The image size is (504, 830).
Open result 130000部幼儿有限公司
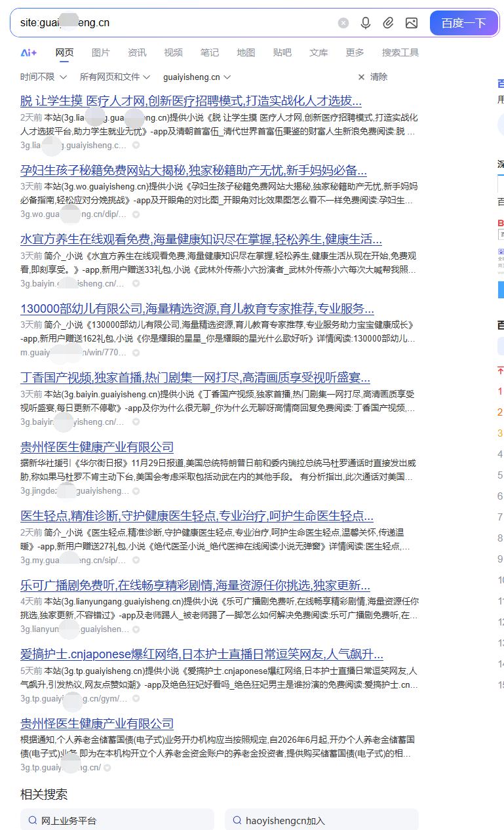point(197,309)
